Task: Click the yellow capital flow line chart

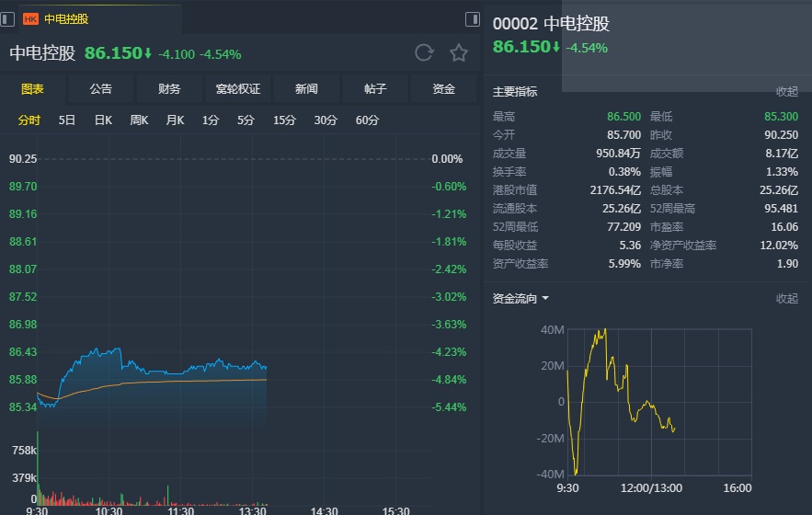Action: coord(622,402)
